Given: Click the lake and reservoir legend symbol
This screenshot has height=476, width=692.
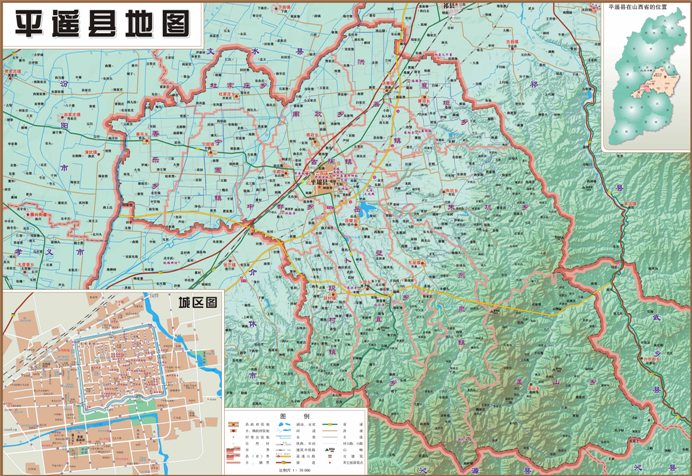Looking at the screenshot, I should coord(284,424).
